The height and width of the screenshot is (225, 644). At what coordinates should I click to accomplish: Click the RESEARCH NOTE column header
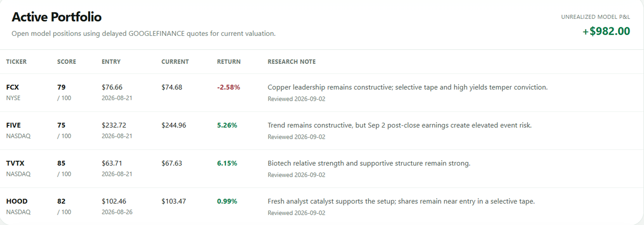click(291, 62)
